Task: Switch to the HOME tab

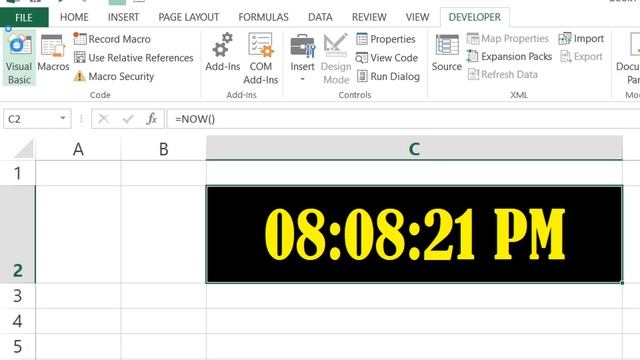Action: pos(74,17)
